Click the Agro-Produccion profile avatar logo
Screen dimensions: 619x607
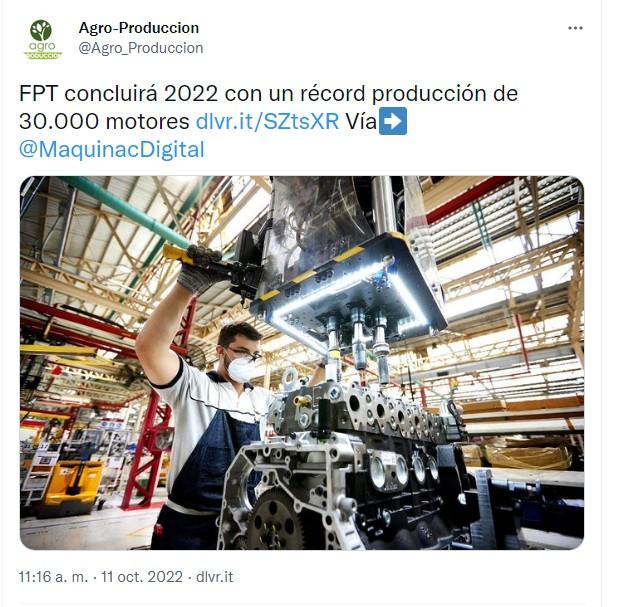pos(42,39)
